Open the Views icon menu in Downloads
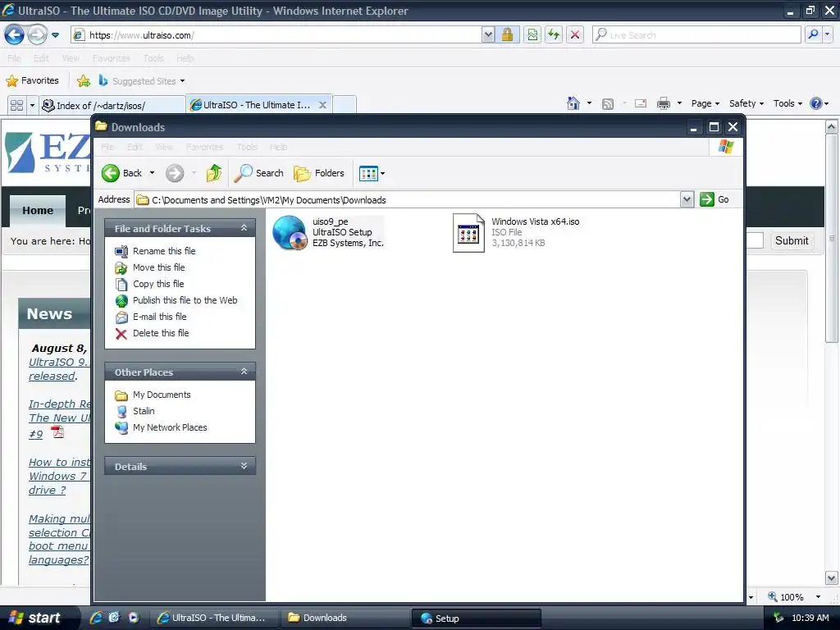Viewport: 840px width, 630px height. (x=372, y=173)
